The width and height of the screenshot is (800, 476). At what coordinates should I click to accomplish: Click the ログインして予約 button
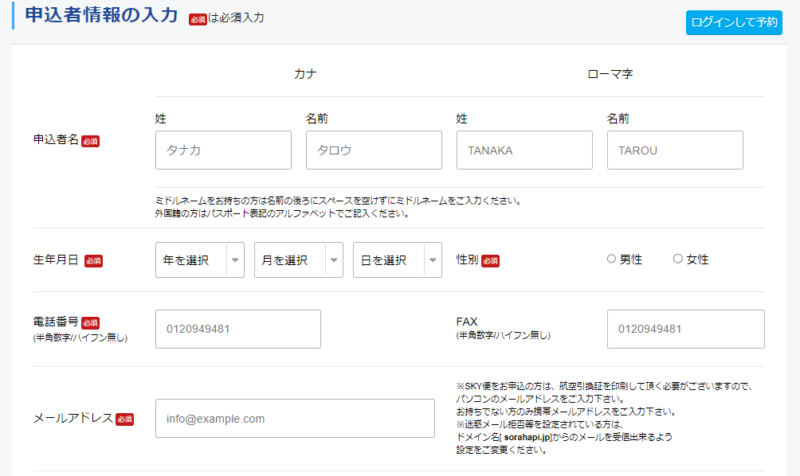[x=734, y=22]
